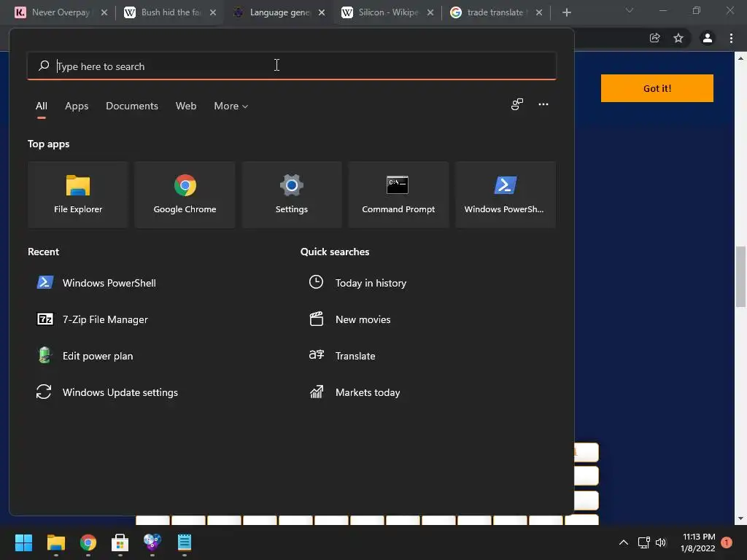Open the Notepad app on the taskbar
This screenshot has width=747, height=560.
tap(185, 542)
